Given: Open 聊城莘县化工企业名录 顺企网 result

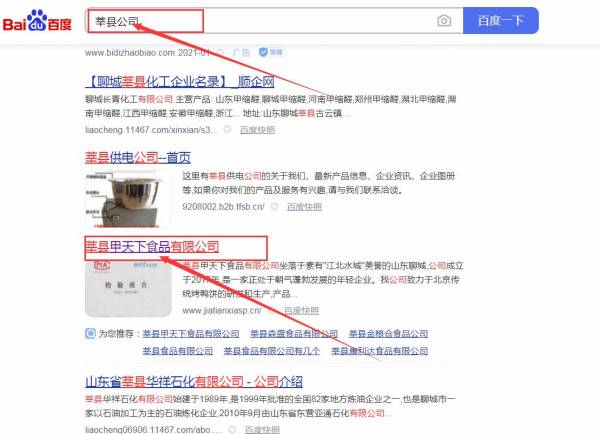Looking at the screenshot, I should point(180,82).
